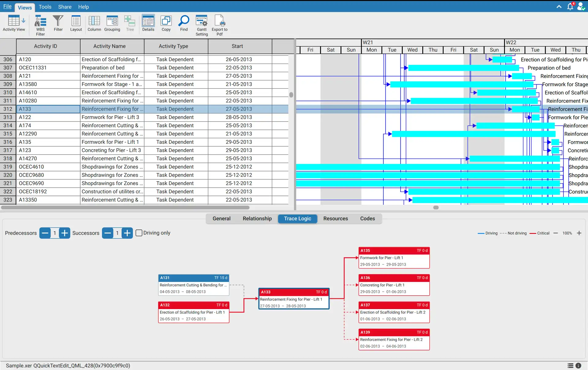Open the notifications bell

click(570, 6)
